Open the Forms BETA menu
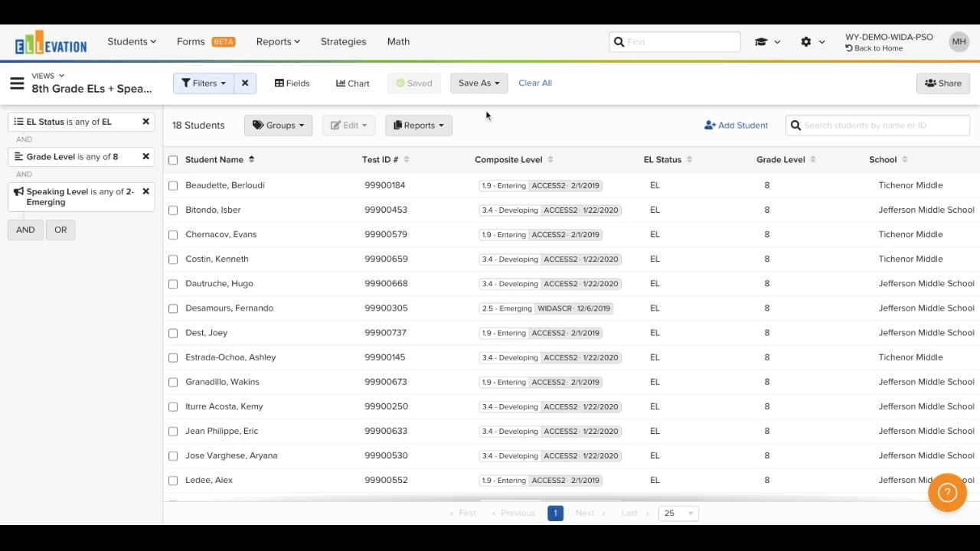Screen dimensions: 980x551 [x=206, y=42]
